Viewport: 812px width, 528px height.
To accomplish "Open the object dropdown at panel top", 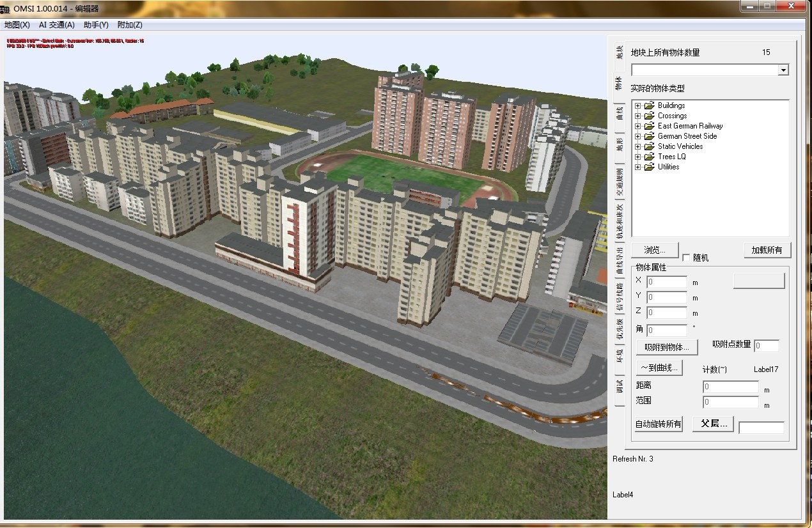I will (783, 70).
